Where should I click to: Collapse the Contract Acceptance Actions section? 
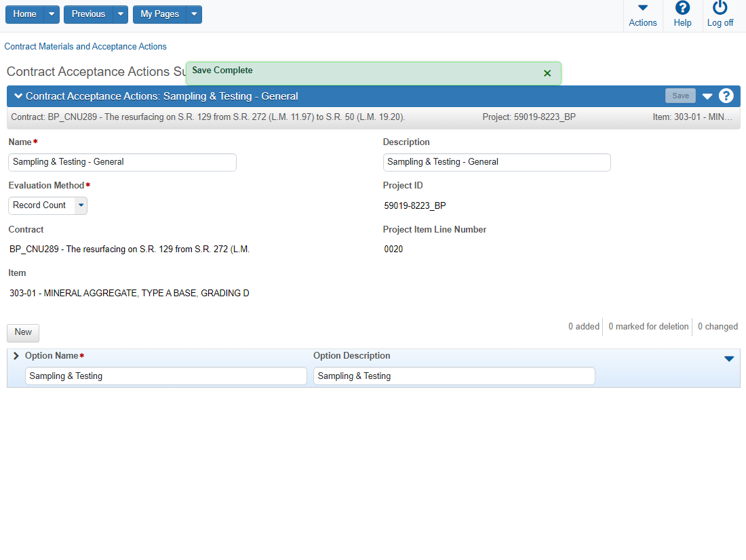point(18,96)
